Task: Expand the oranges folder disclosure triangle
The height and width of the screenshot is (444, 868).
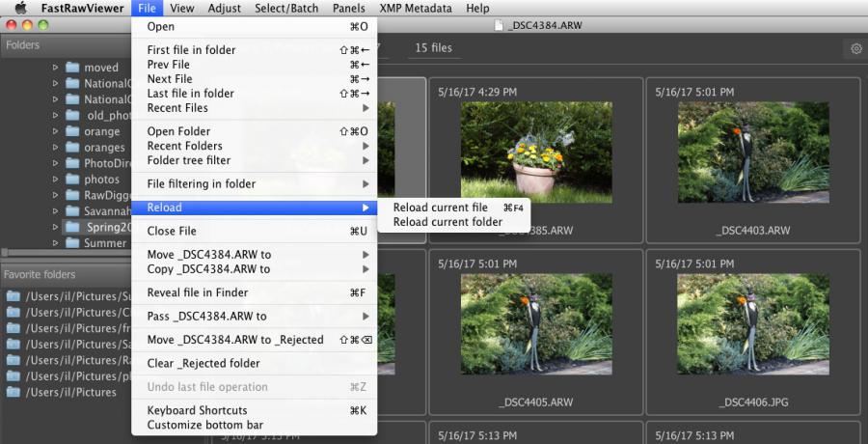Action: coord(55,148)
